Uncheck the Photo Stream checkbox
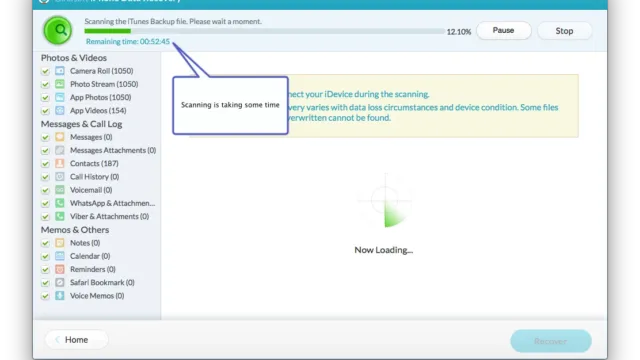Image resolution: width=640 pixels, height=360 pixels. click(x=45, y=84)
